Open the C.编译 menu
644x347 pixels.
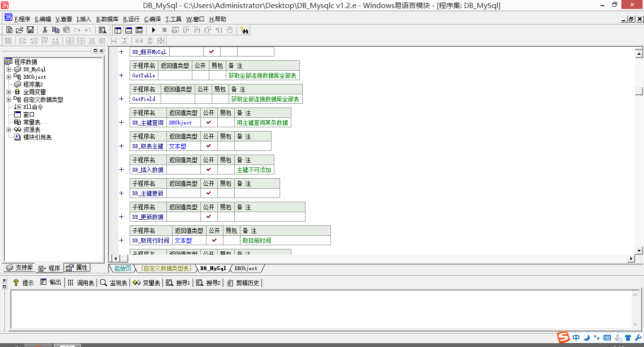tap(152, 19)
